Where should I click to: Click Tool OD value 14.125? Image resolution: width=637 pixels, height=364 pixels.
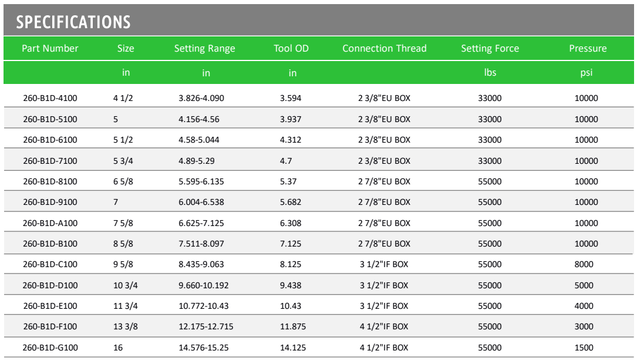coord(293,348)
